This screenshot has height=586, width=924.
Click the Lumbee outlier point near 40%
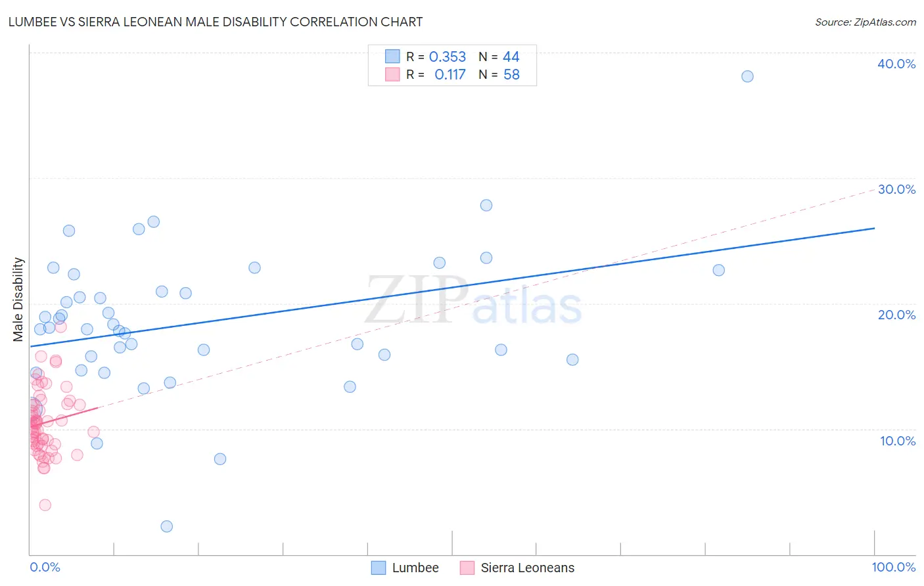(x=747, y=76)
